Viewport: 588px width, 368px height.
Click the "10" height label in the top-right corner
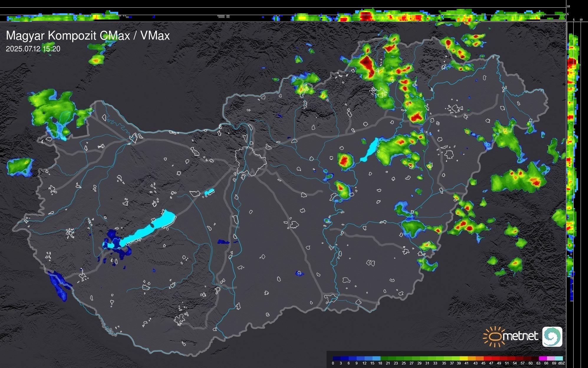(569, 6)
